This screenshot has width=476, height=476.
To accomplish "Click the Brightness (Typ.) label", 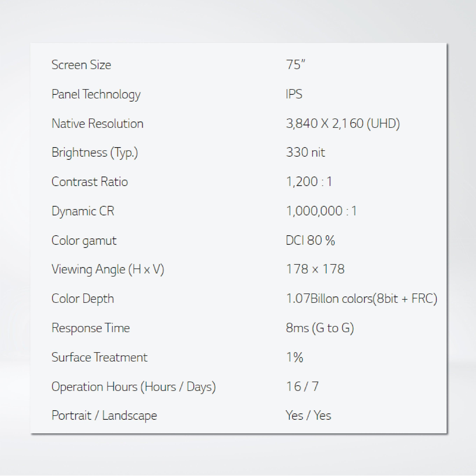I will (x=95, y=153).
